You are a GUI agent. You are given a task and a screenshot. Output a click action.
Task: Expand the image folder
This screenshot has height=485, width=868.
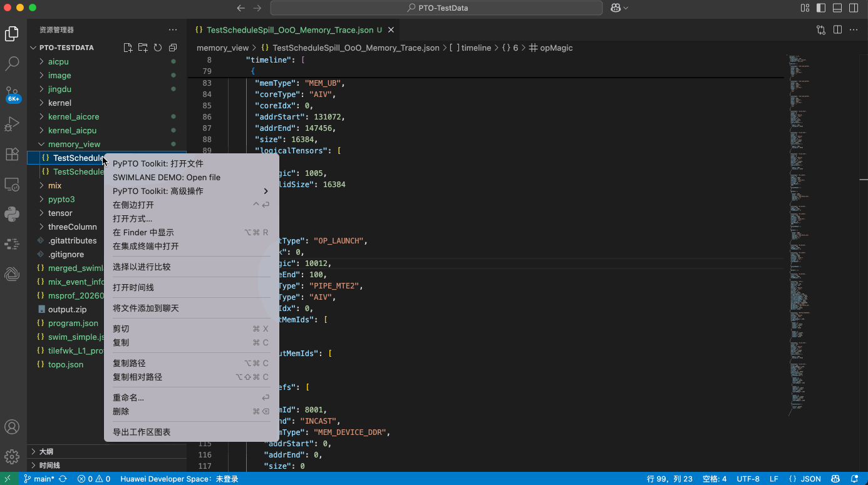(106, 75)
